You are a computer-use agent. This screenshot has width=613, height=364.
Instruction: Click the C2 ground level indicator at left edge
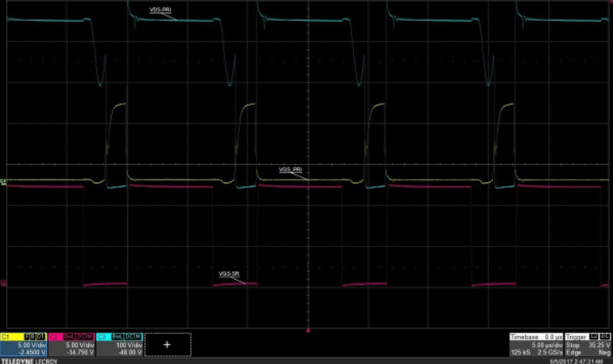point(3,283)
